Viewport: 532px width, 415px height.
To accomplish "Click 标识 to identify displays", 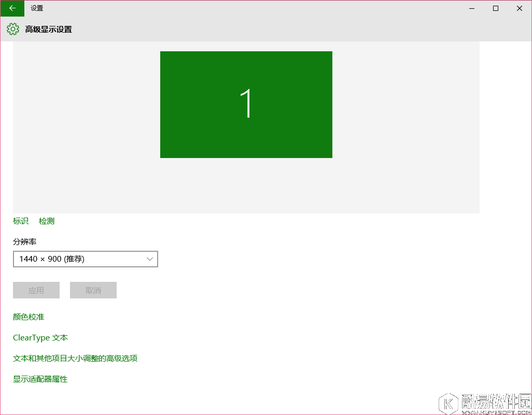I will point(20,221).
